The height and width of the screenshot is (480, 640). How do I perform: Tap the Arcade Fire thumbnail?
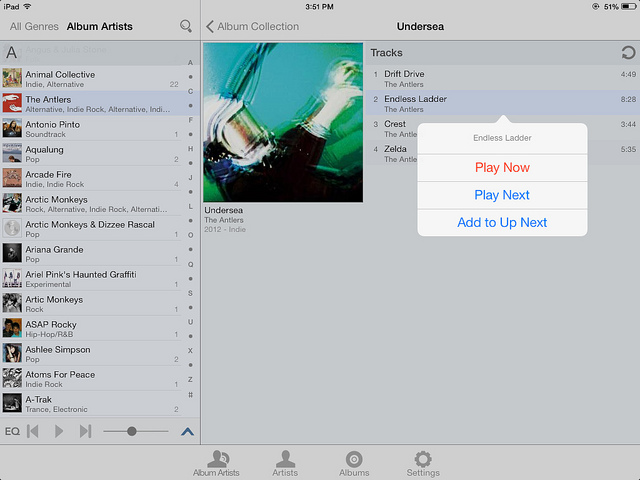[x=12, y=178]
